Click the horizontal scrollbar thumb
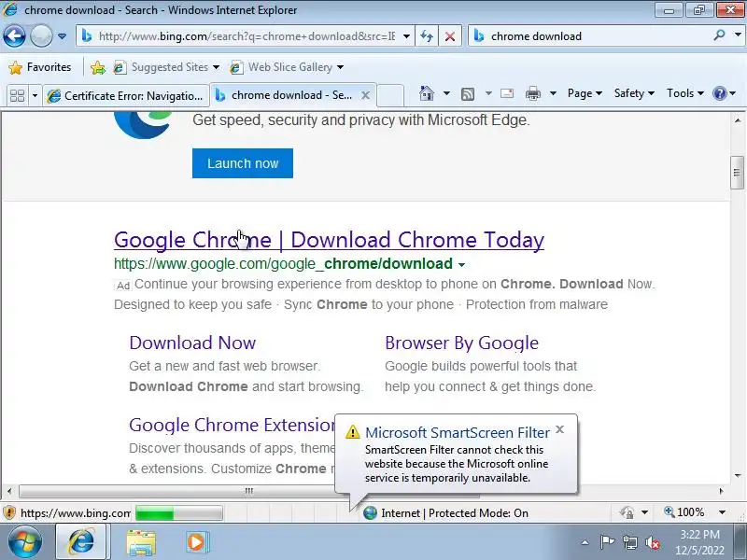Image resolution: width=747 pixels, height=560 pixels. click(x=248, y=491)
